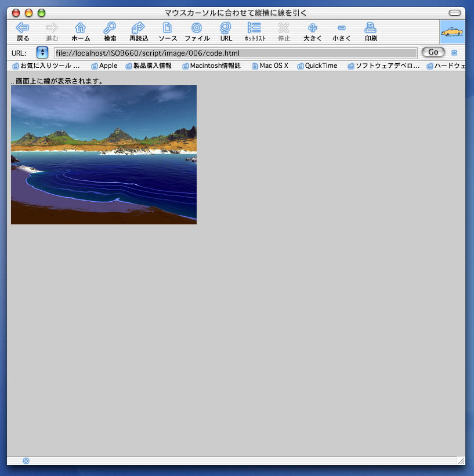This screenshot has width=474, height=476.
Task: Click the status icon in bottom bar
Action: click(26, 461)
